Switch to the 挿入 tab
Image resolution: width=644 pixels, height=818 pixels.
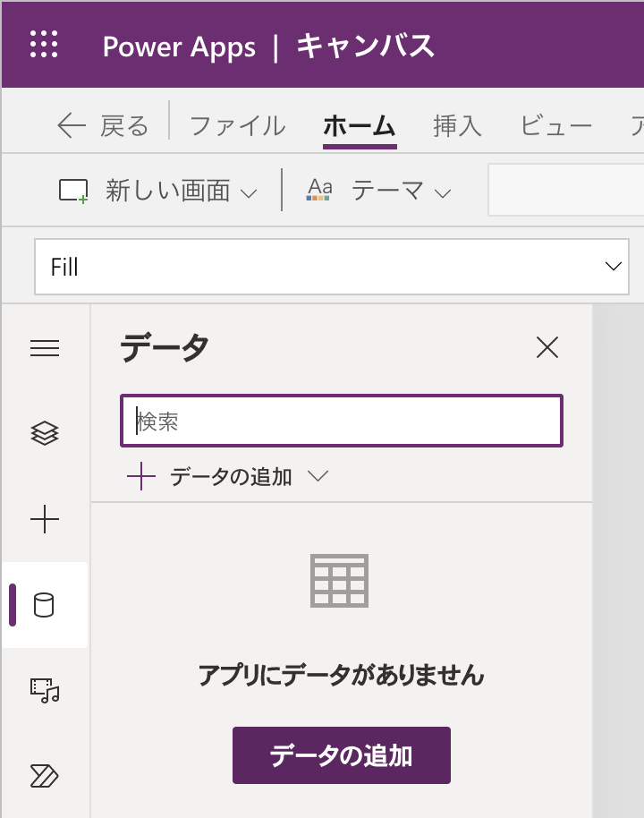[457, 126]
